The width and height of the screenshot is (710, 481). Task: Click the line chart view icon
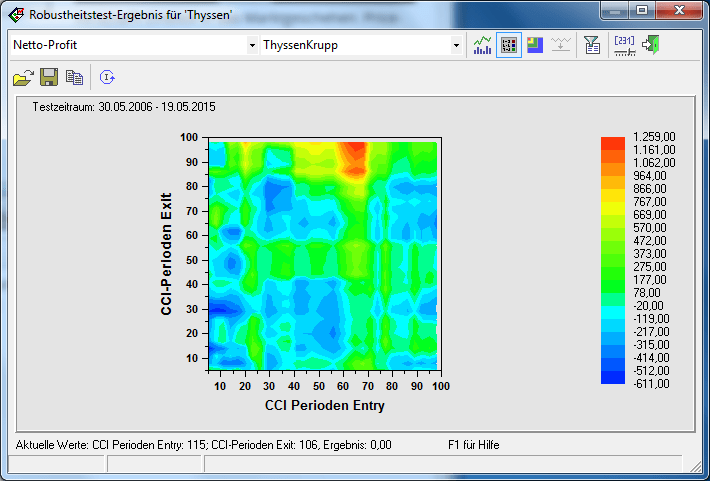(x=483, y=45)
